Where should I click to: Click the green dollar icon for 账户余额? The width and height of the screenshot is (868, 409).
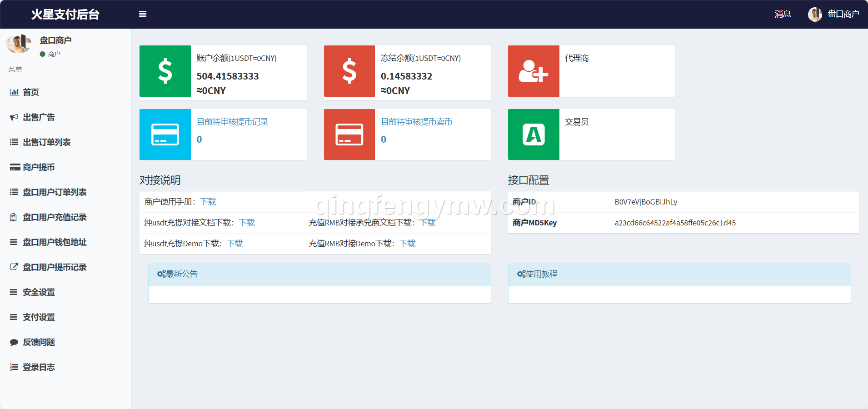click(x=165, y=71)
